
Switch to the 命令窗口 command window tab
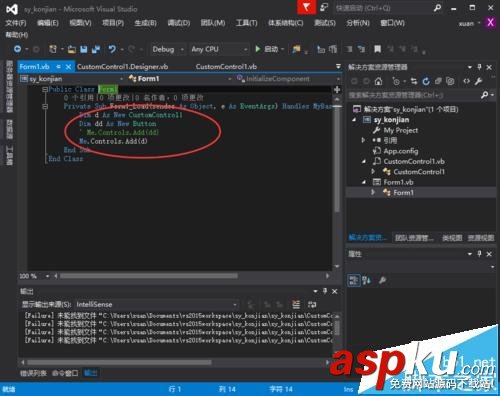[x=65, y=373]
